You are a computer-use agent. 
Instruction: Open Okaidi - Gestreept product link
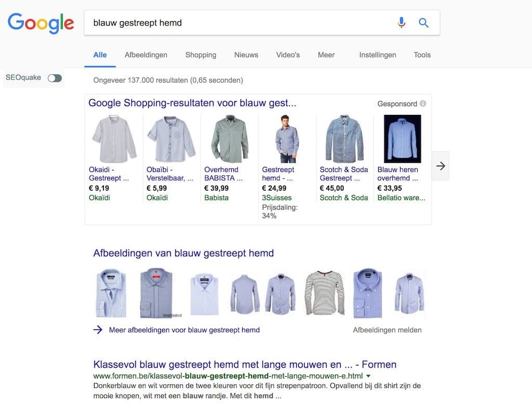[109, 174]
